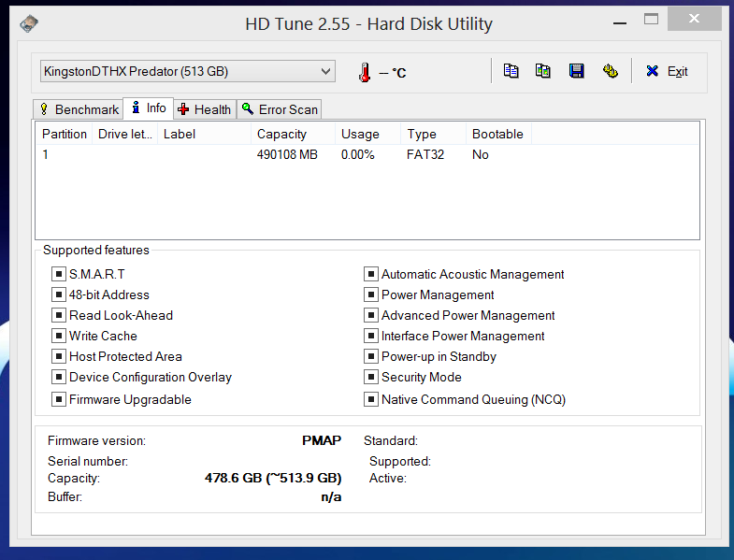
Task: Expand the KingstonDTHX Predator drive dropdown
Action: 325,71
